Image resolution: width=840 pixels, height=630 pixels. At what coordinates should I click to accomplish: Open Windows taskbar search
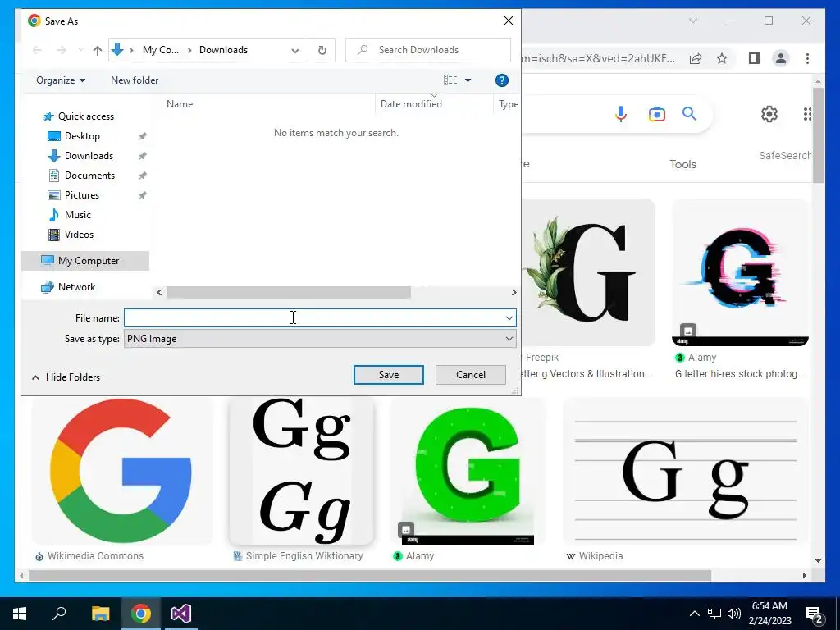[59, 614]
